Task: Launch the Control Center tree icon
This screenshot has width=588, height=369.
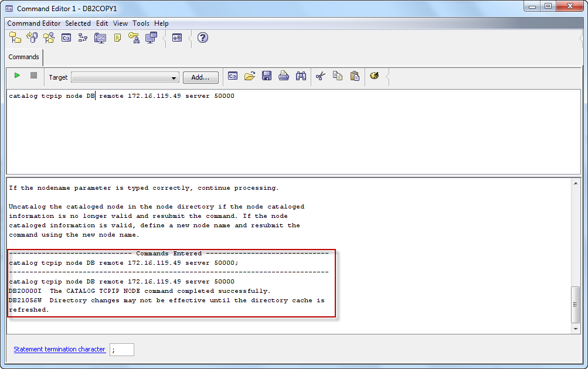Action: (15, 38)
